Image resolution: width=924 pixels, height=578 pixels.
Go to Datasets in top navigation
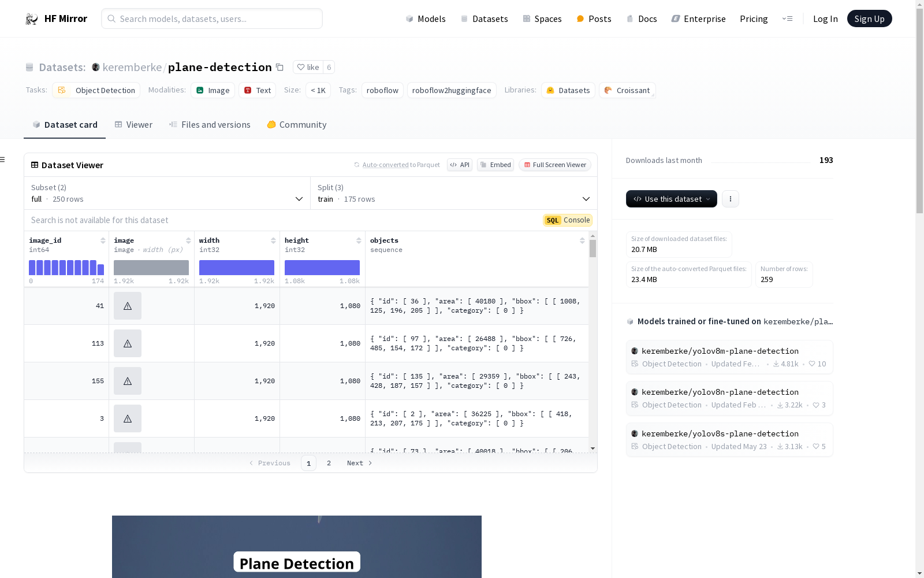[484, 18]
